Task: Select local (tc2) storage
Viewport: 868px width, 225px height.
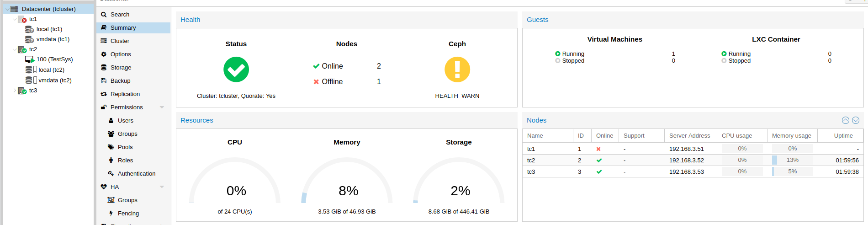Action: click(x=52, y=70)
